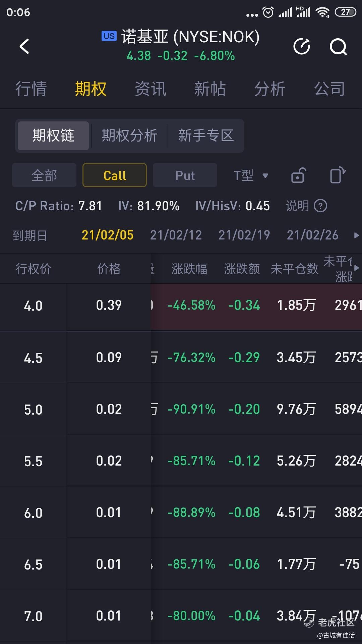The width and height of the screenshot is (362, 644).
Task: Open the 说明 help question-mark icon
Action: tap(320, 206)
